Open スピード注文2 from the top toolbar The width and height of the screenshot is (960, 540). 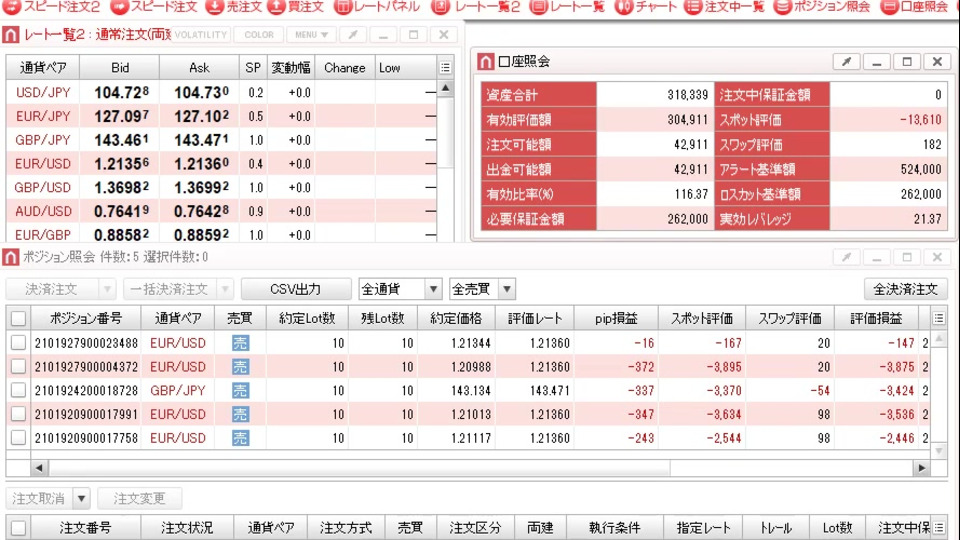pos(51,7)
